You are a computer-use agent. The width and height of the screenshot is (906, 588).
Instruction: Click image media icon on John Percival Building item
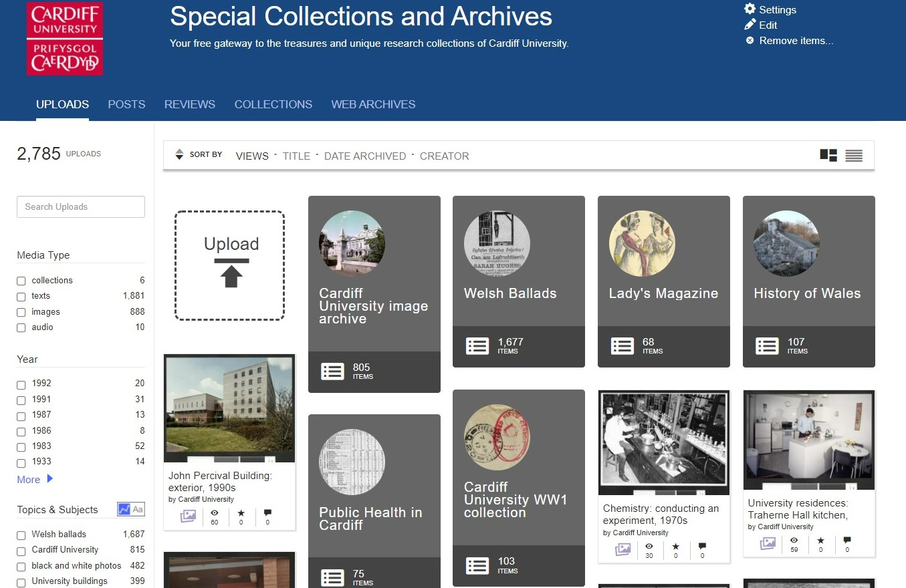click(188, 516)
